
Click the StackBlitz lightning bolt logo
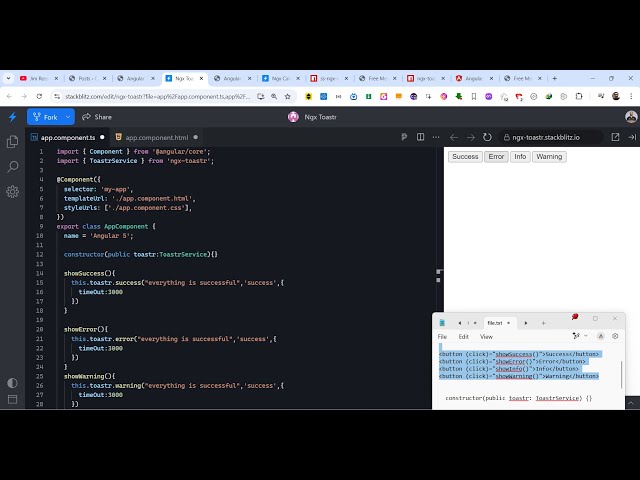tap(12, 117)
